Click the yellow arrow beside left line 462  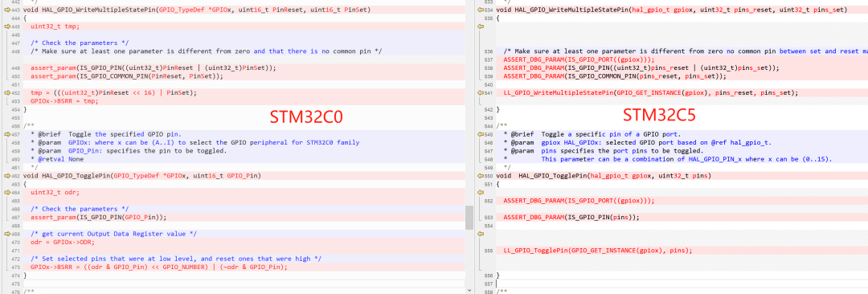[6, 176]
